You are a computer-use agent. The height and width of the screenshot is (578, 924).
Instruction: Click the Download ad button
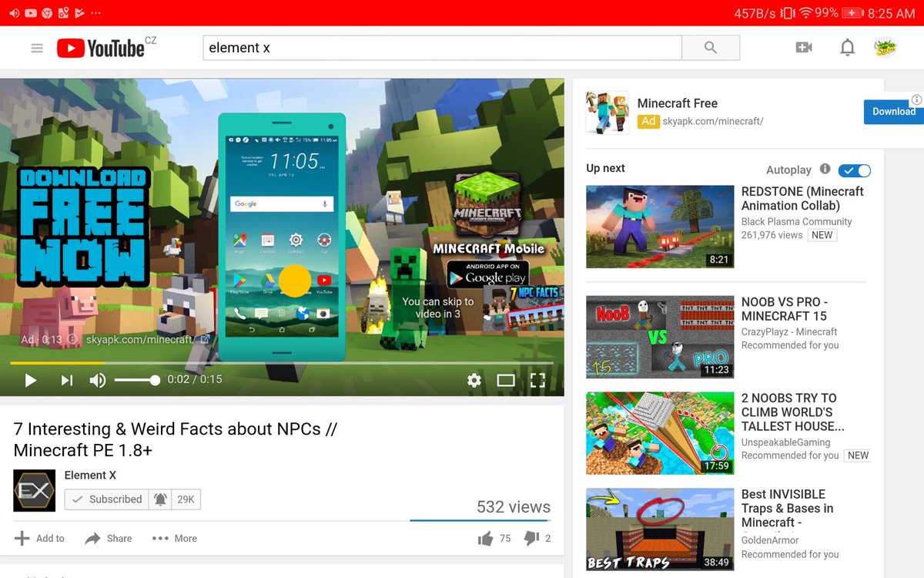click(893, 112)
